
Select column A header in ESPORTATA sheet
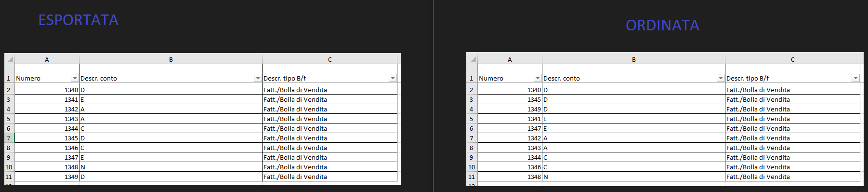click(47, 59)
